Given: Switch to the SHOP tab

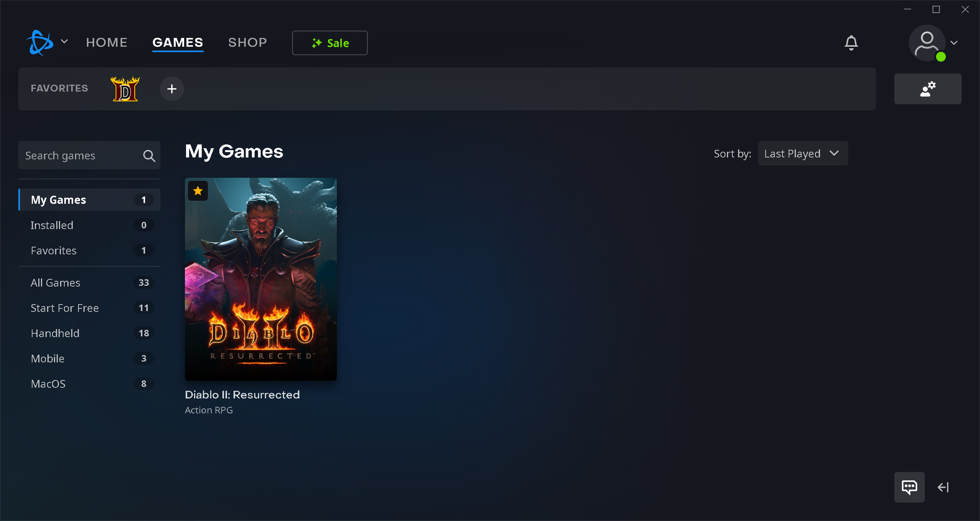Looking at the screenshot, I should coord(248,43).
